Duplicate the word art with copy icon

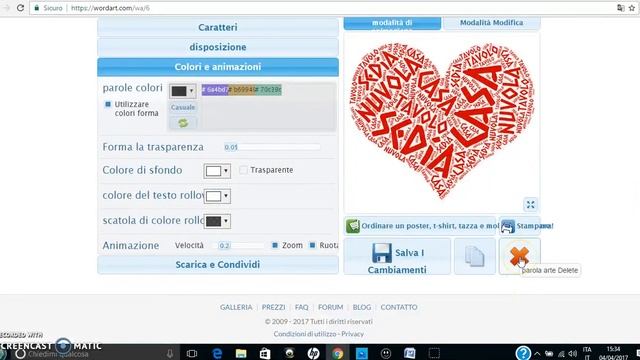475,256
